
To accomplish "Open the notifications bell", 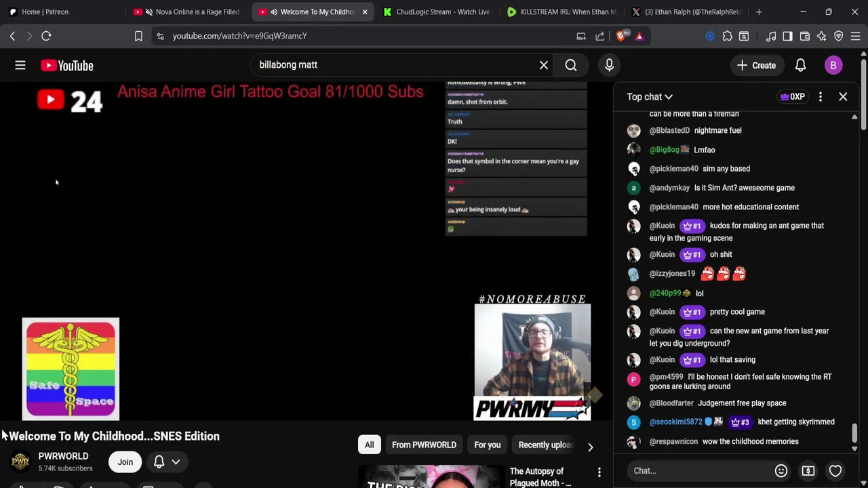I will click(x=800, y=65).
